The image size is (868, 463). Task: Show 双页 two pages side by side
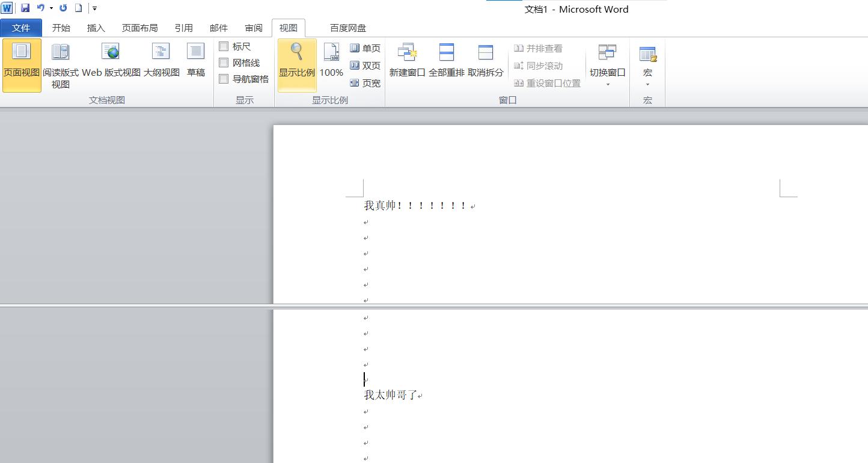pos(365,66)
